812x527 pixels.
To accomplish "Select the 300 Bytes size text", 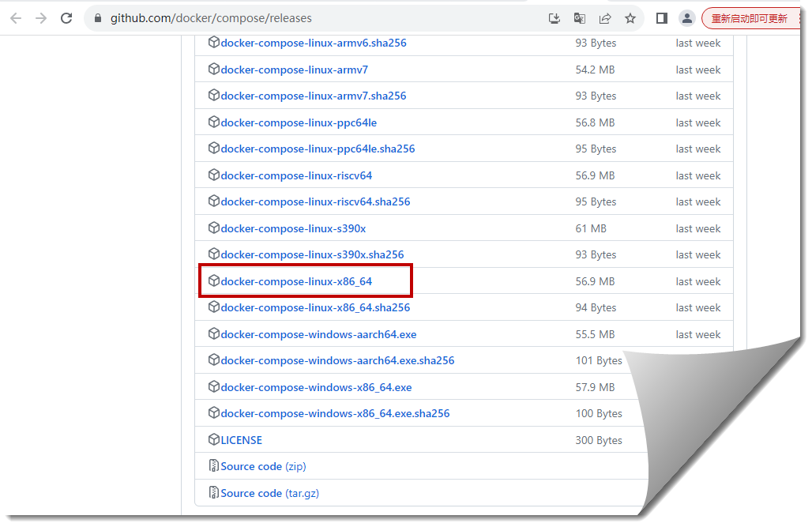I will point(599,440).
